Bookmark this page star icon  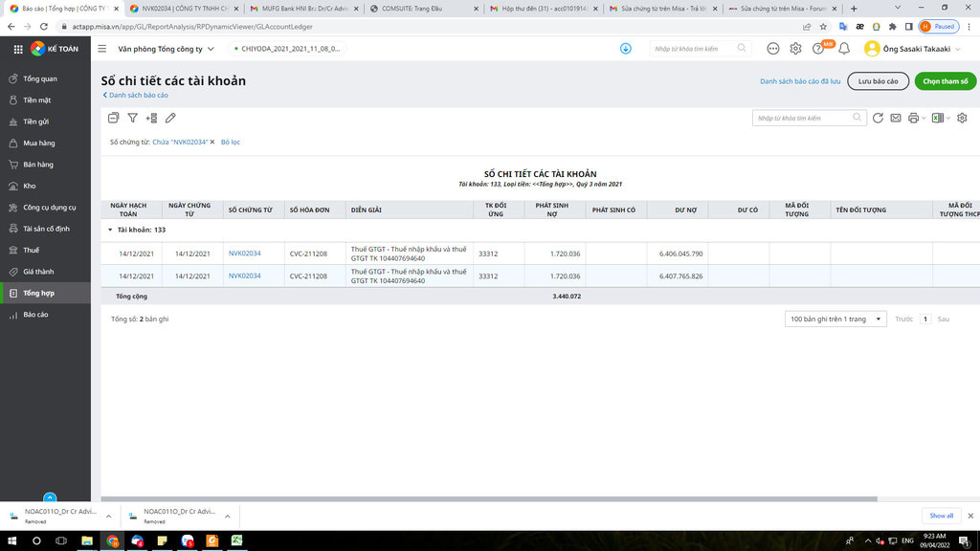pos(824,27)
